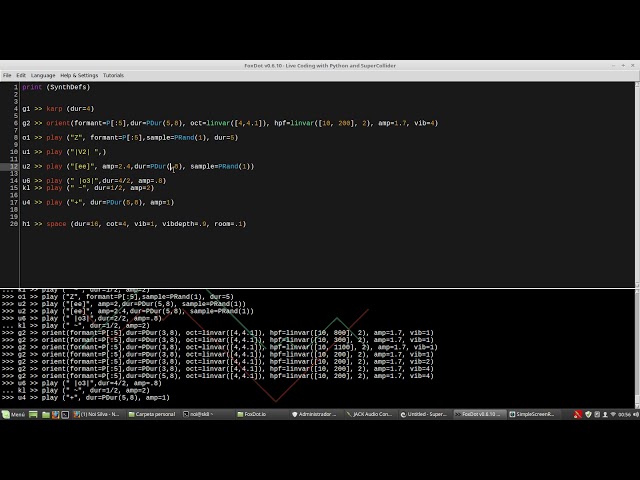Click the Wi-Fi network tray icon

613,414
